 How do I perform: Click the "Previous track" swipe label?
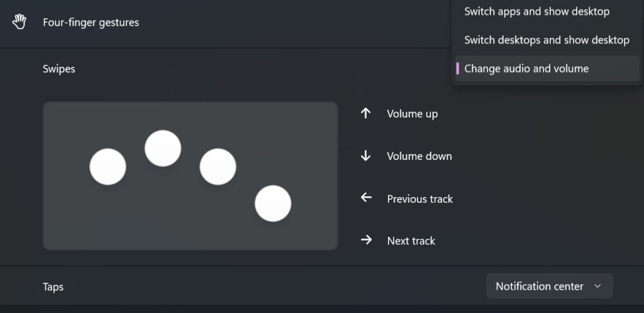[x=420, y=199]
